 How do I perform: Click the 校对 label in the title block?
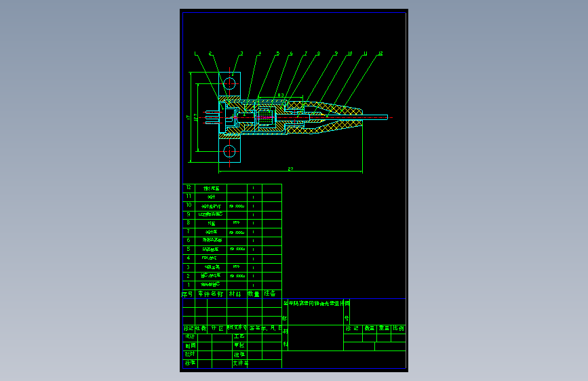click(x=190, y=354)
